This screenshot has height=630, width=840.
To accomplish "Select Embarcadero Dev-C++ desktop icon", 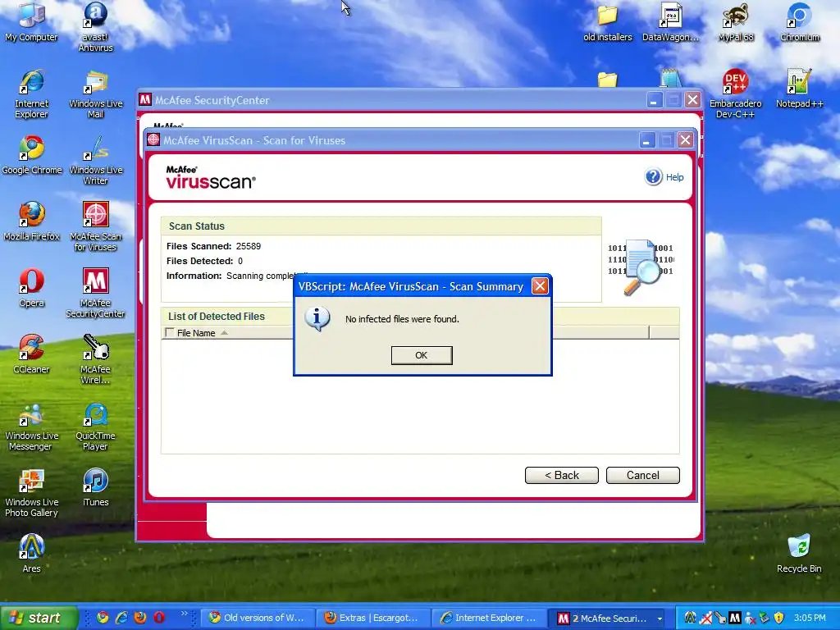I will (736, 94).
